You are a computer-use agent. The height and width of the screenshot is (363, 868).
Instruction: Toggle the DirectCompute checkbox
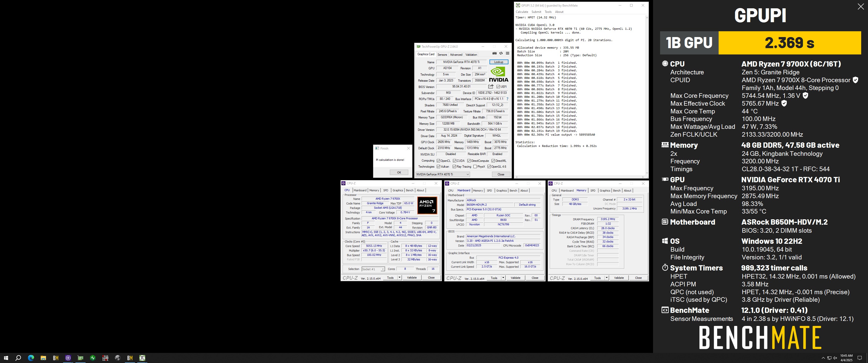(x=469, y=161)
